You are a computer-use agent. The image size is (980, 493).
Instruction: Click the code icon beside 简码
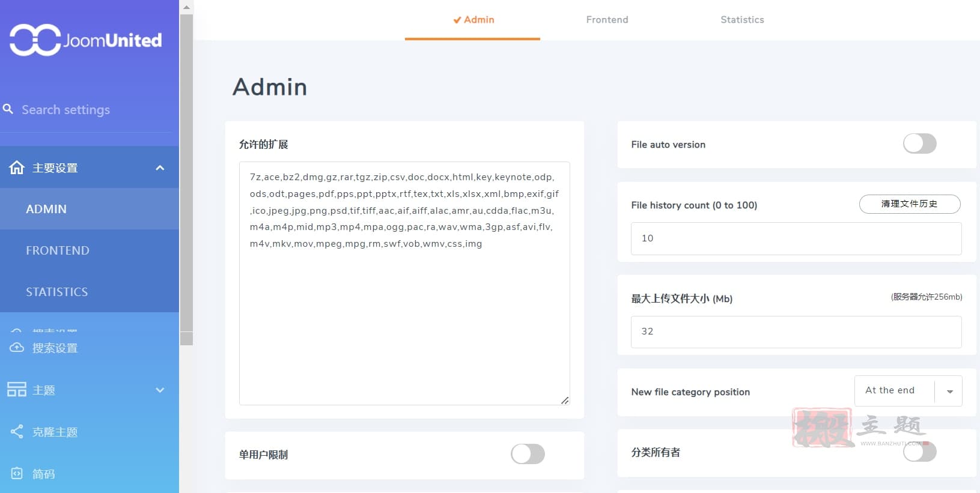[17, 473]
